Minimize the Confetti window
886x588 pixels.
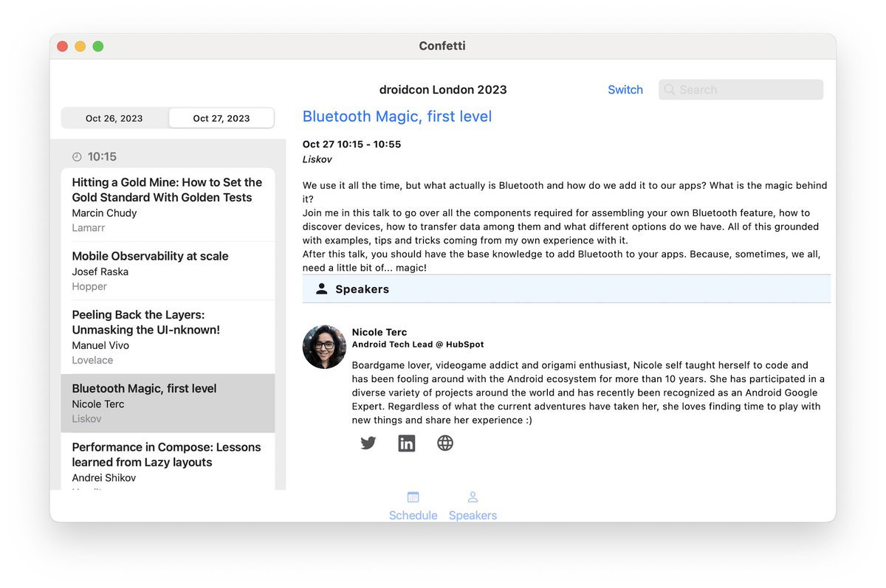click(x=80, y=46)
